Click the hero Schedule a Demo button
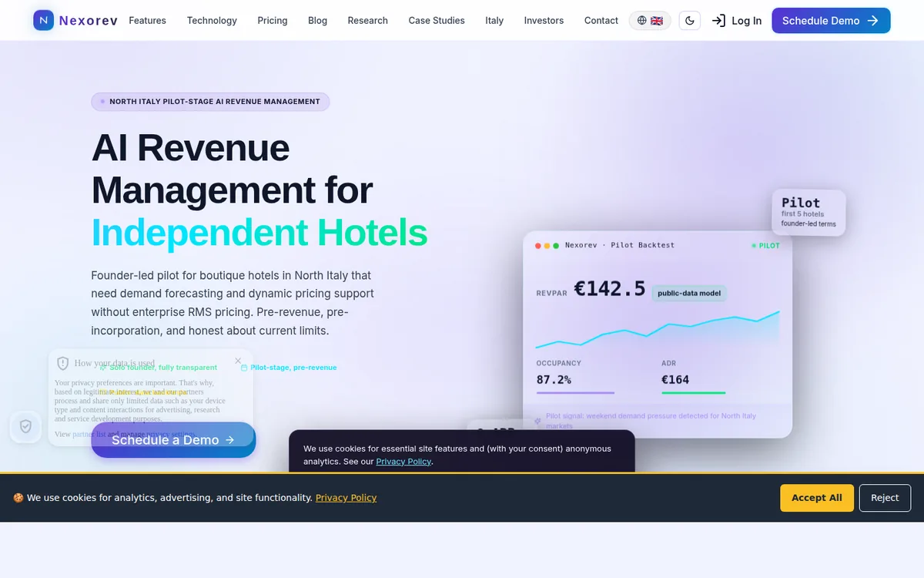The image size is (924, 578). coord(173,440)
